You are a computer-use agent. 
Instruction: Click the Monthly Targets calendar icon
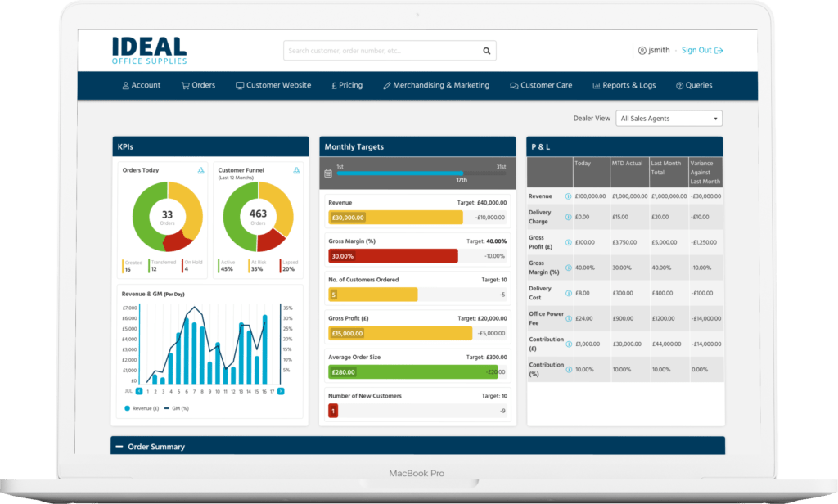(328, 173)
